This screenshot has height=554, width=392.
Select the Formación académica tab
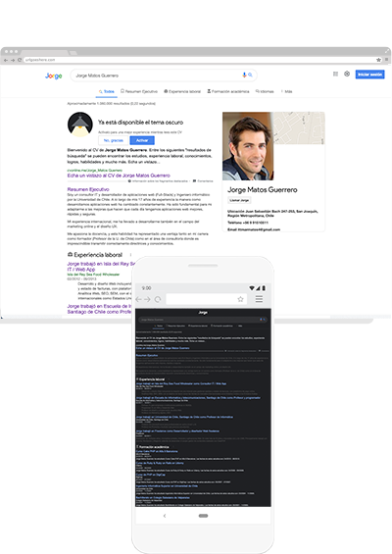[x=228, y=91]
